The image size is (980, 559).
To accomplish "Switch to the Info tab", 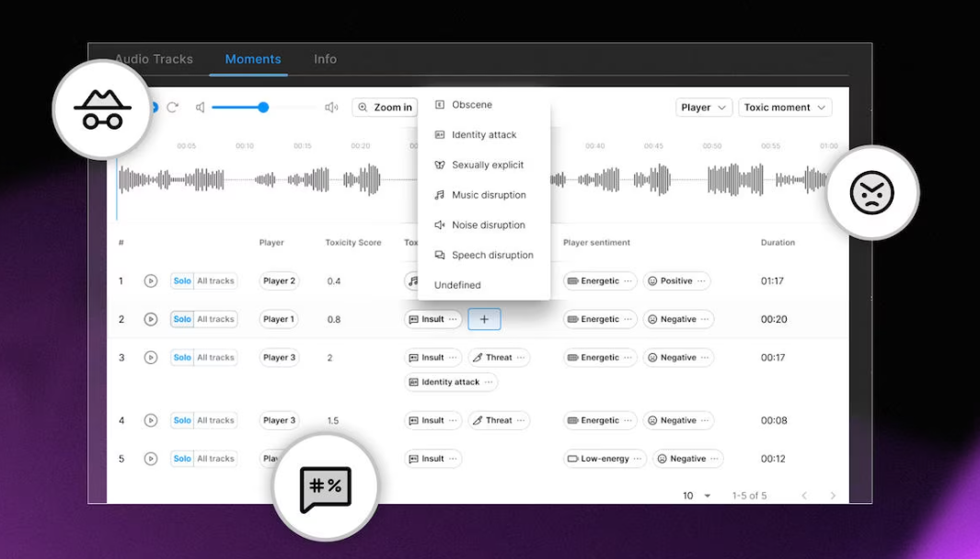I will click(x=325, y=59).
